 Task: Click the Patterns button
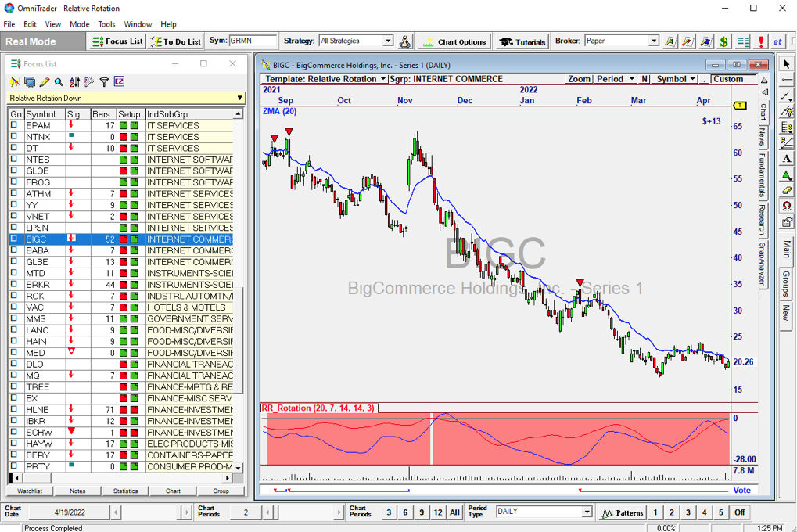point(622,512)
